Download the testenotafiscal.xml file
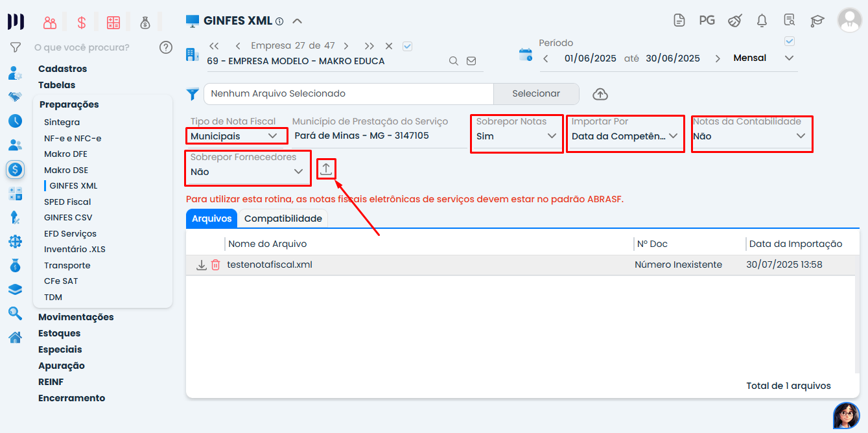 tap(202, 265)
